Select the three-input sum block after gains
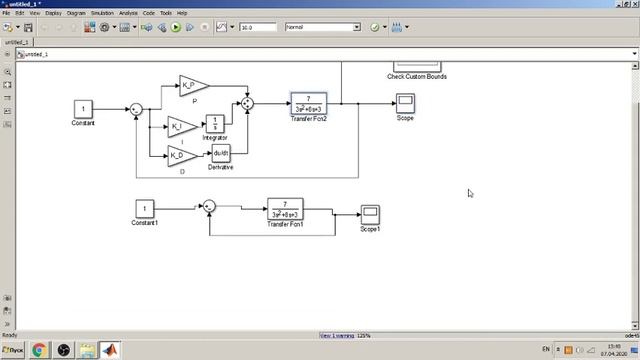This screenshot has width=640, height=360. pyautogui.click(x=247, y=104)
